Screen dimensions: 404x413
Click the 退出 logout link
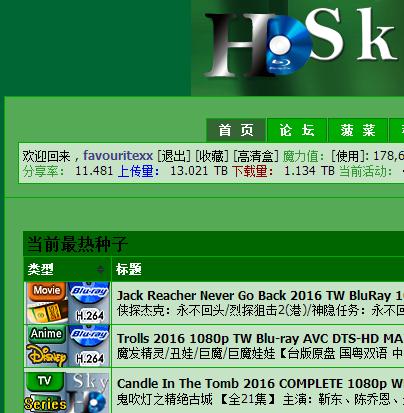point(174,156)
